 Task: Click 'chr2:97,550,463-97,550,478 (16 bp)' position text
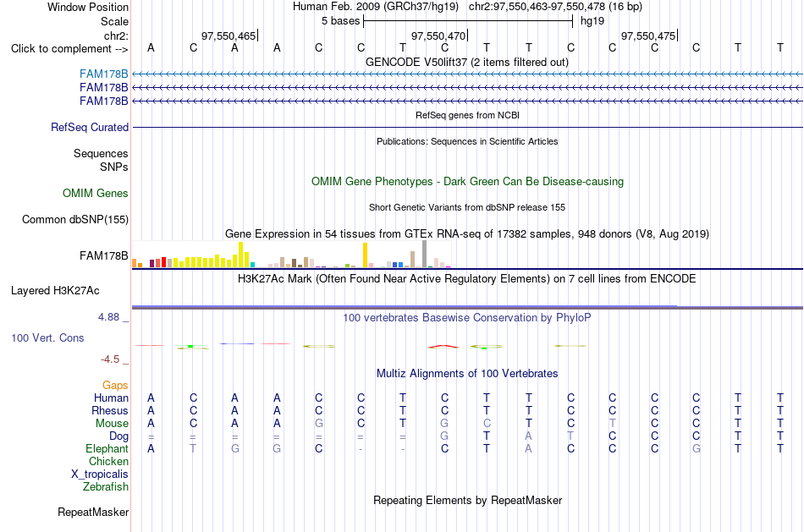[555, 7]
